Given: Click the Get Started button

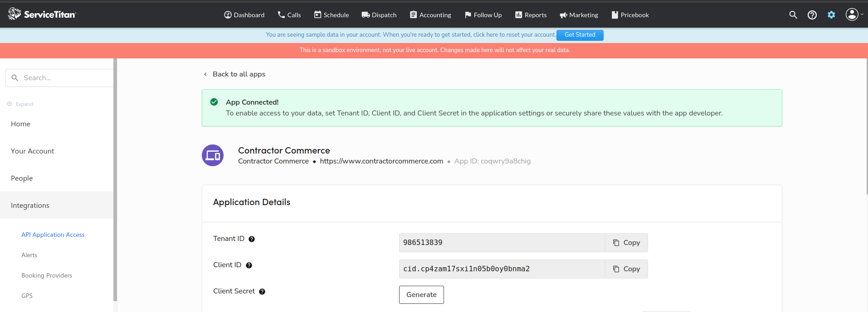Looking at the screenshot, I should (x=580, y=35).
